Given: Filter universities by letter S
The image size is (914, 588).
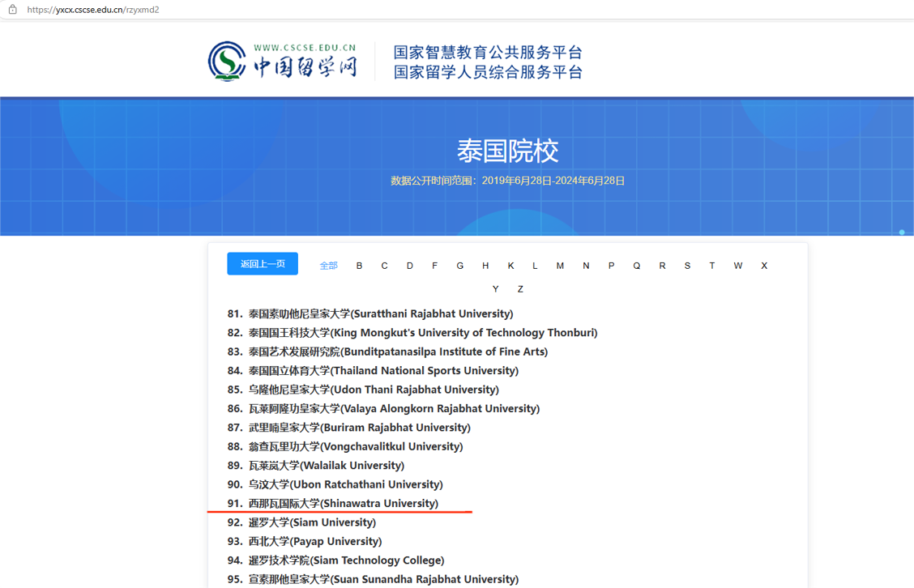Looking at the screenshot, I should pyautogui.click(x=687, y=266).
